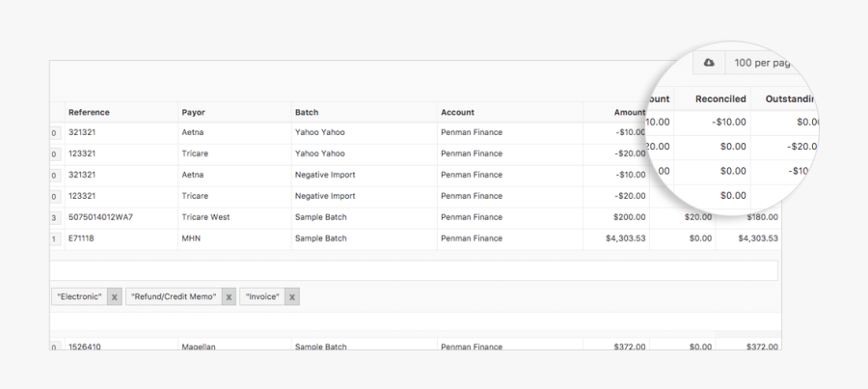Click the MHN payor cell
The height and width of the screenshot is (389, 868).
point(191,238)
